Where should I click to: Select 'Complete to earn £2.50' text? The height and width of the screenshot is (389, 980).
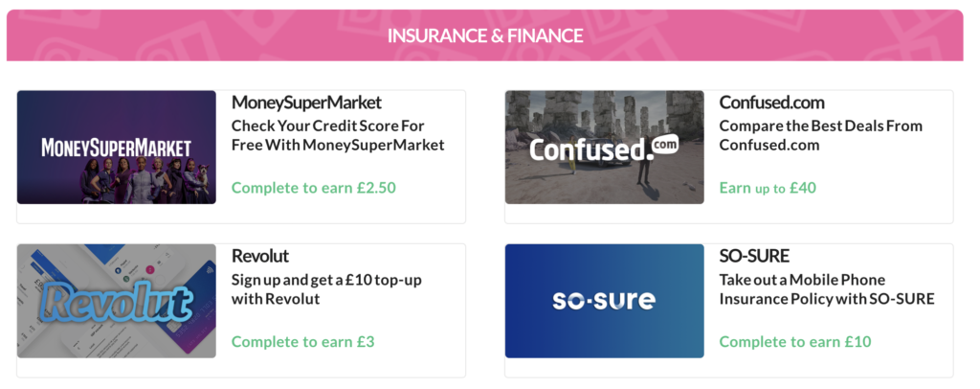click(x=314, y=188)
